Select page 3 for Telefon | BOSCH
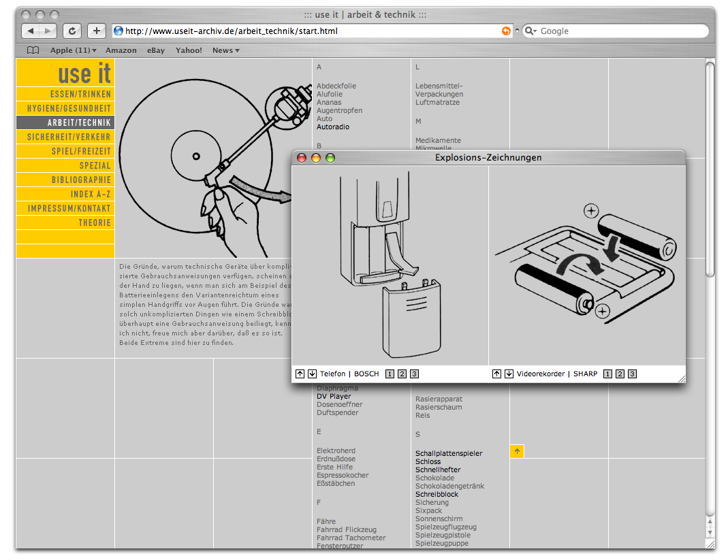728x560 pixels. point(415,374)
